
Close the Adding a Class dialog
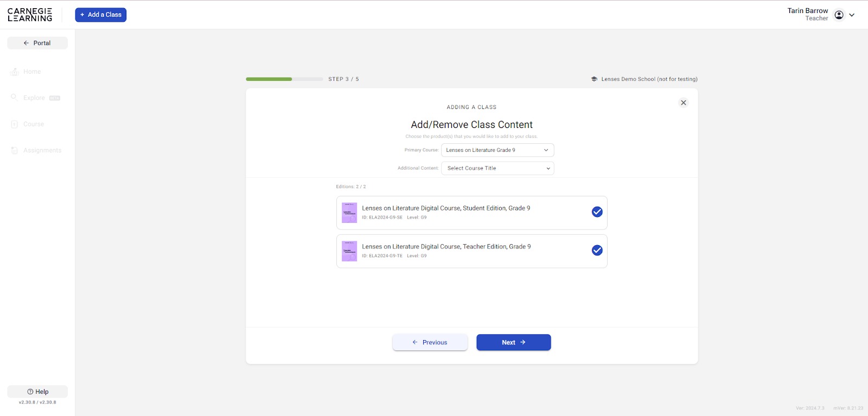[x=684, y=103]
